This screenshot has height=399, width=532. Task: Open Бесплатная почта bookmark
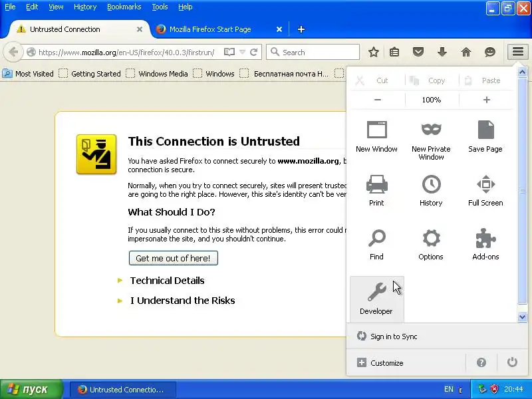tap(284, 74)
